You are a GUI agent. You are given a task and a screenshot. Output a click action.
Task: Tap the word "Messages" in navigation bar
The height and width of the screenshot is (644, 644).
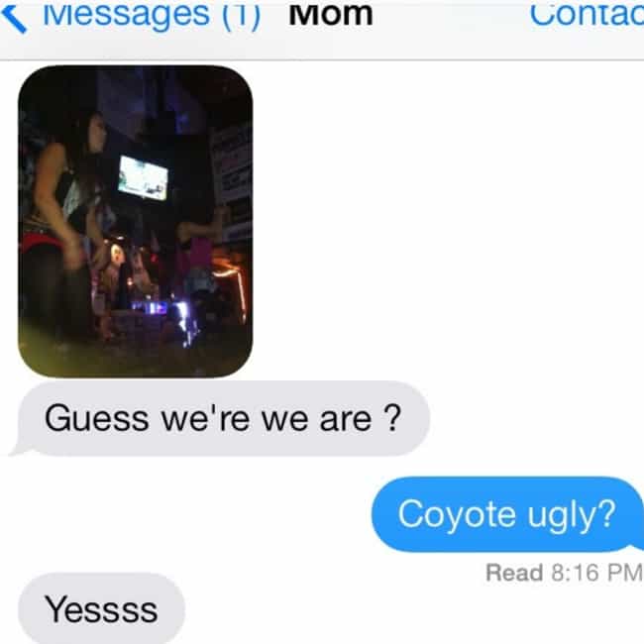click(x=127, y=15)
